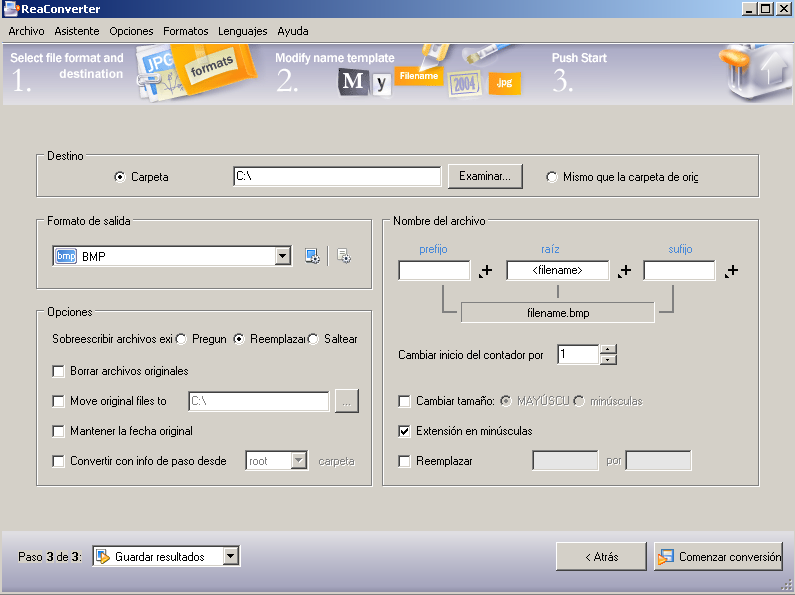Start with Comenzar conversión button
The image size is (795, 595).
click(718, 557)
